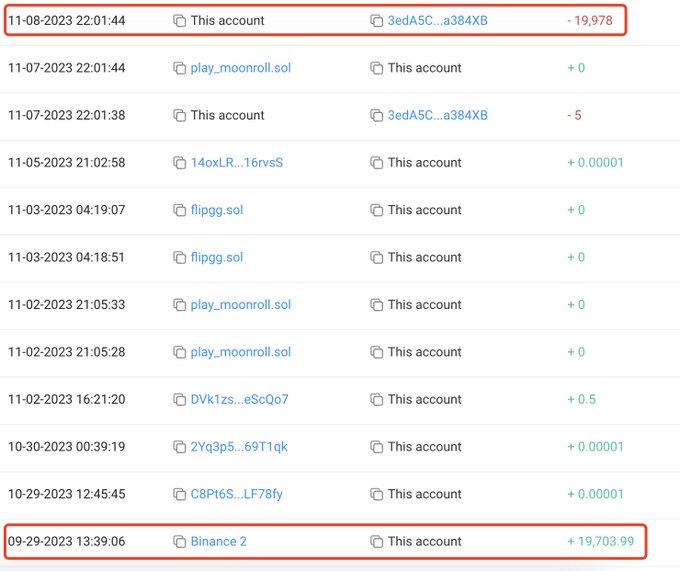
Task: Open play_moonroll.sol link in 11-07-2023 row
Action: [x=241, y=68]
